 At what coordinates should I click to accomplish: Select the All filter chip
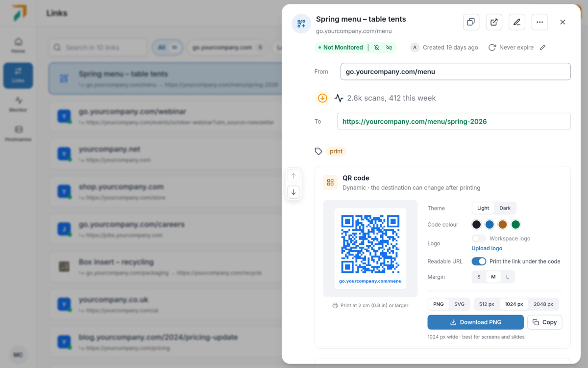(167, 48)
